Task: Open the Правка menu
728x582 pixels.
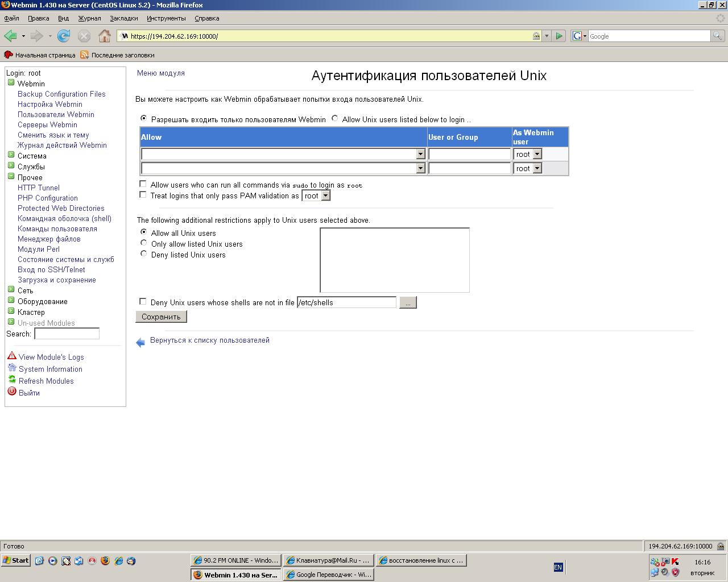Action: pos(39,18)
